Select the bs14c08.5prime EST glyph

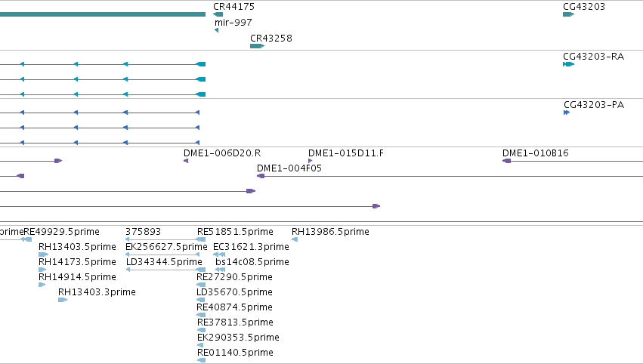220,270
